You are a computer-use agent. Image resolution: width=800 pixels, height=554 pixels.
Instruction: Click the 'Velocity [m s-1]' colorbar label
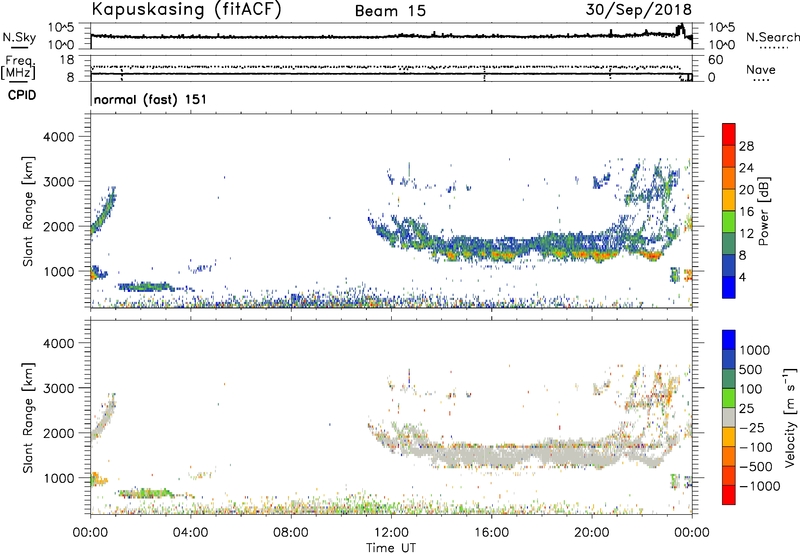[x=790, y=417]
